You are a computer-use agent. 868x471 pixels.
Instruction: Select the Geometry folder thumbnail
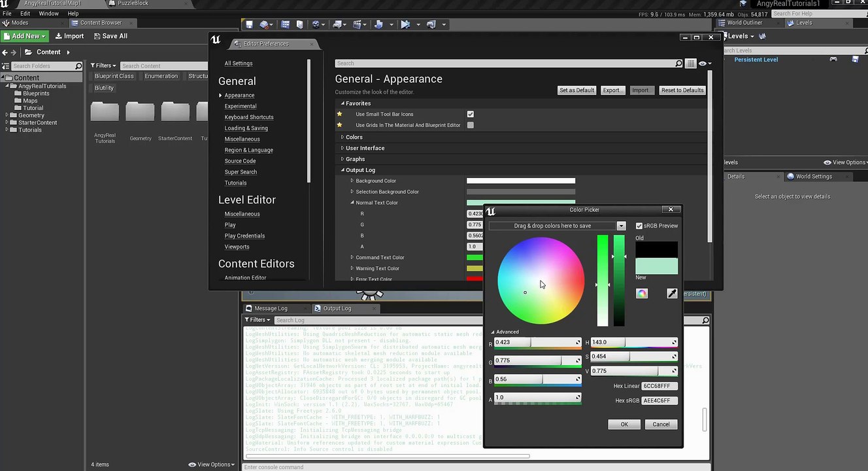(140, 113)
